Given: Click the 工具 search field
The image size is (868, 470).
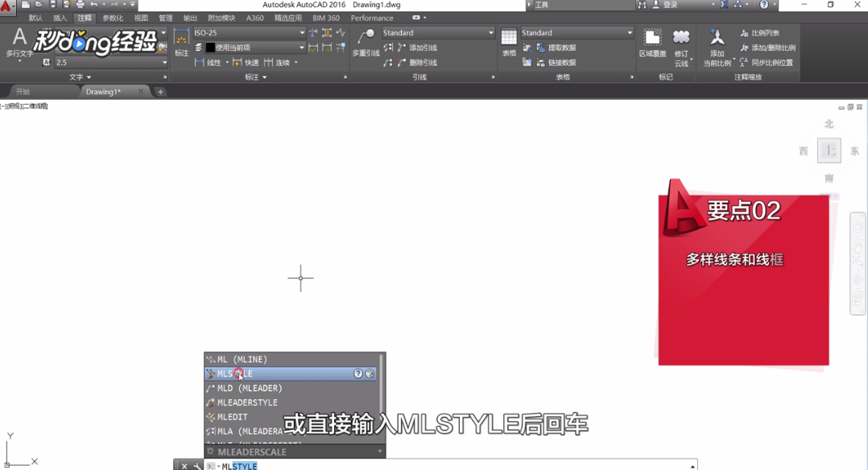Looking at the screenshot, I should click(x=583, y=5).
